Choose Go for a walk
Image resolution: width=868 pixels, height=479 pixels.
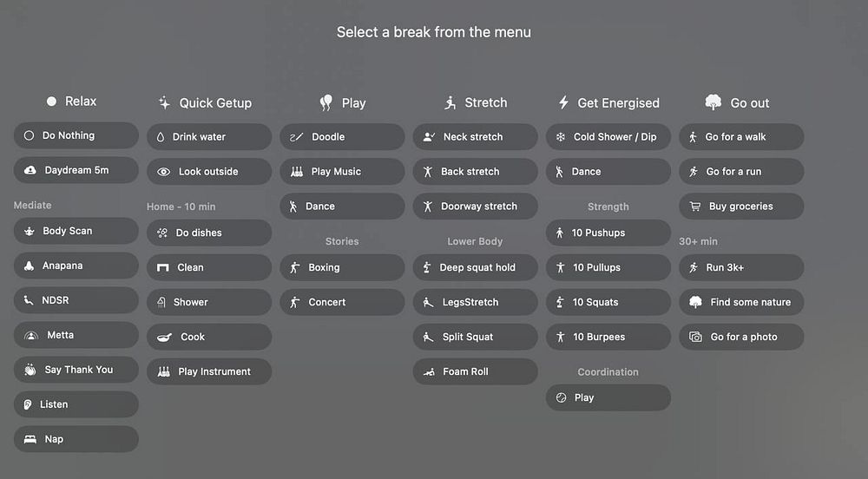(x=741, y=137)
